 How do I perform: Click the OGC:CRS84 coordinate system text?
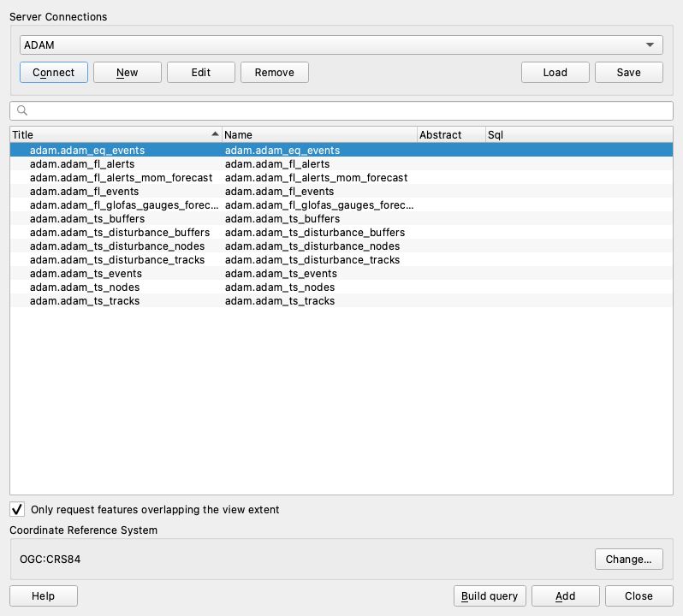[50, 559]
